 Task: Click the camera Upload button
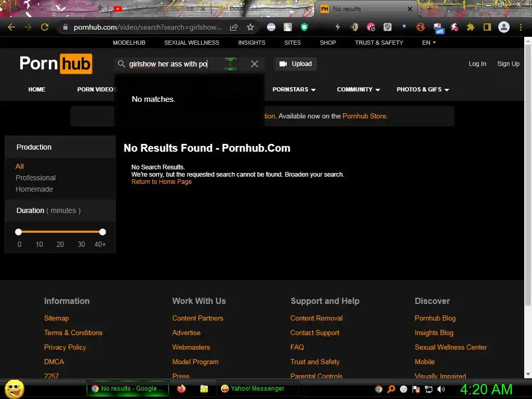[x=296, y=64]
